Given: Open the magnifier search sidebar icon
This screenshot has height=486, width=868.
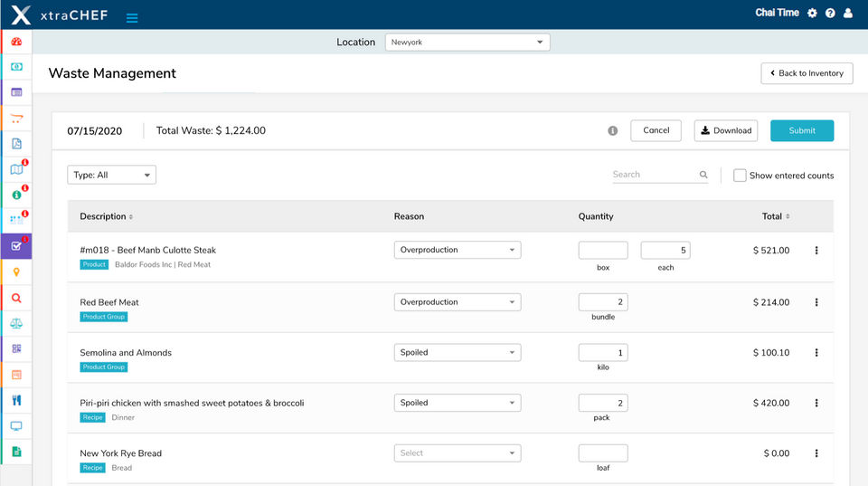Looking at the screenshot, I should [x=16, y=298].
